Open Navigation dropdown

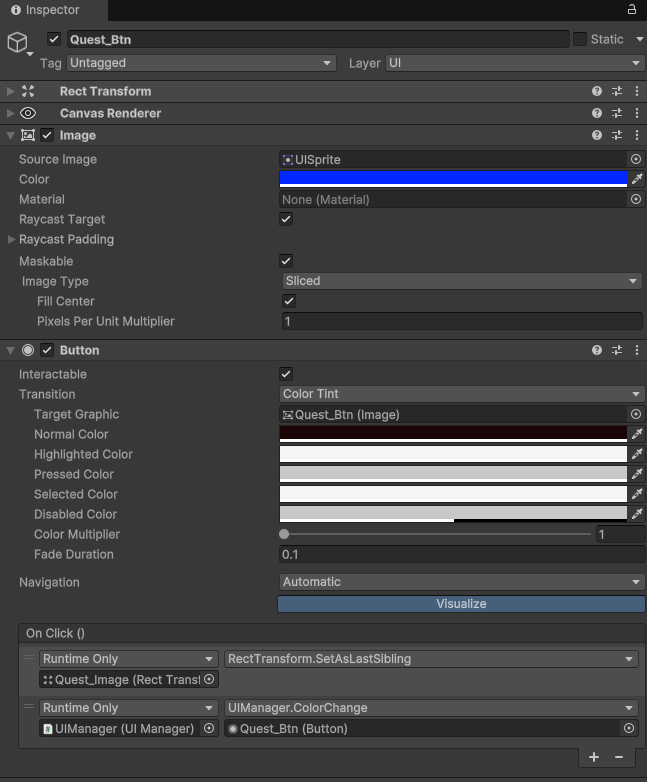[462, 582]
